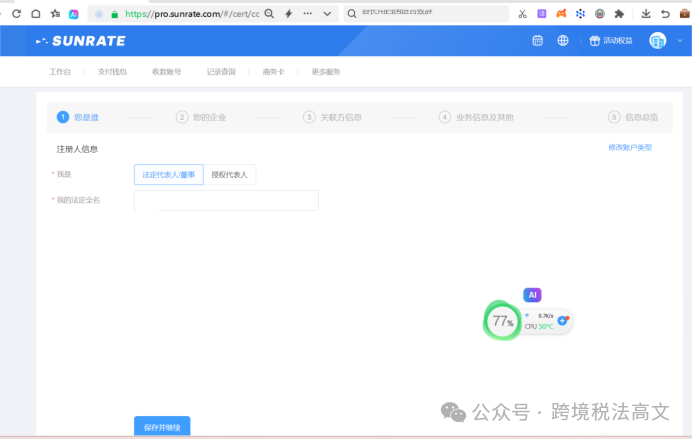Click the account avatar in the SUNRATE header
This screenshot has height=440, width=692.
pos(658,41)
